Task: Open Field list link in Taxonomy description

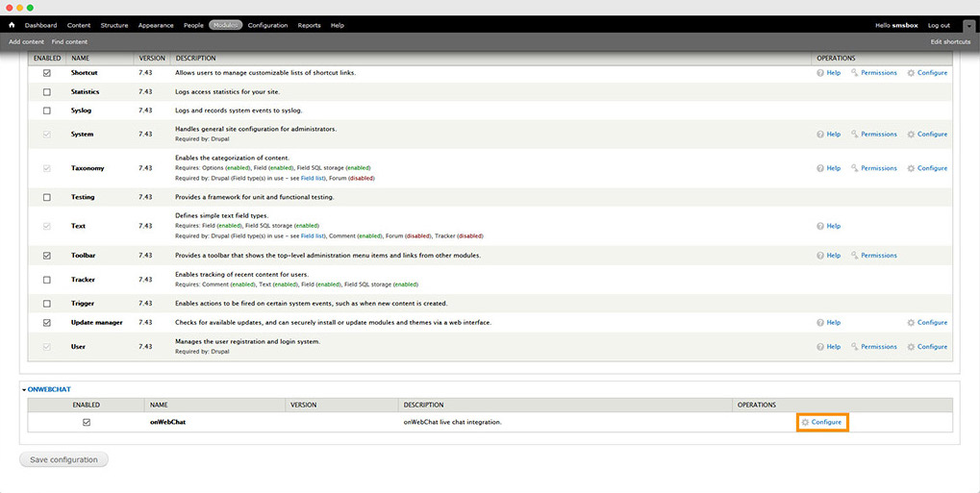Action: coord(313,178)
